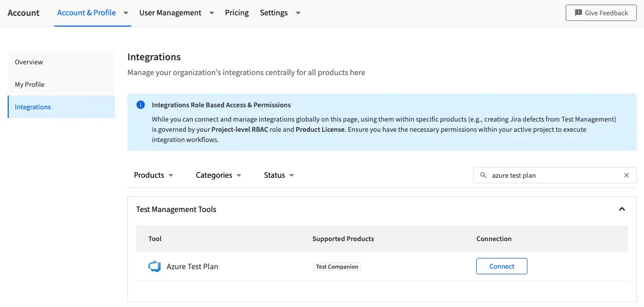
Task: Expand the Account & Profile dropdown arrow
Action: coord(125,13)
